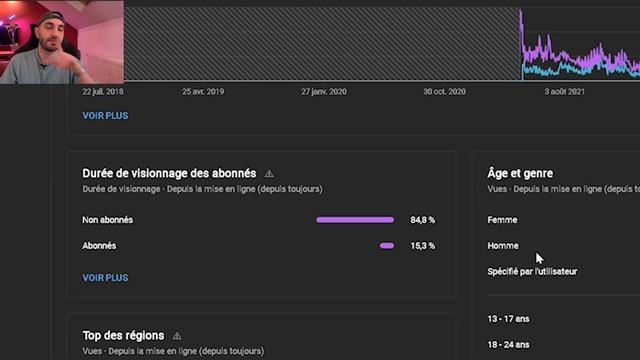
Task: Click the 3 août 2021 date label
Action: [564, 92]
